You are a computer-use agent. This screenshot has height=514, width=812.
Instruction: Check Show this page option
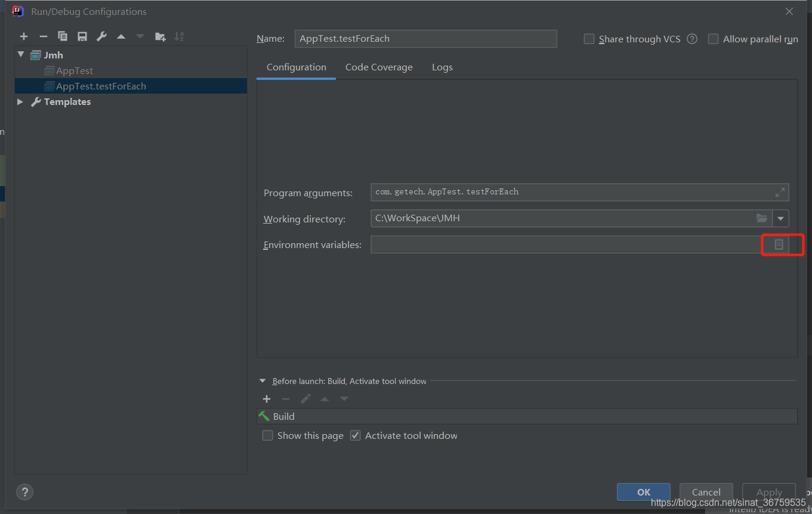click(x=268, y=435)
